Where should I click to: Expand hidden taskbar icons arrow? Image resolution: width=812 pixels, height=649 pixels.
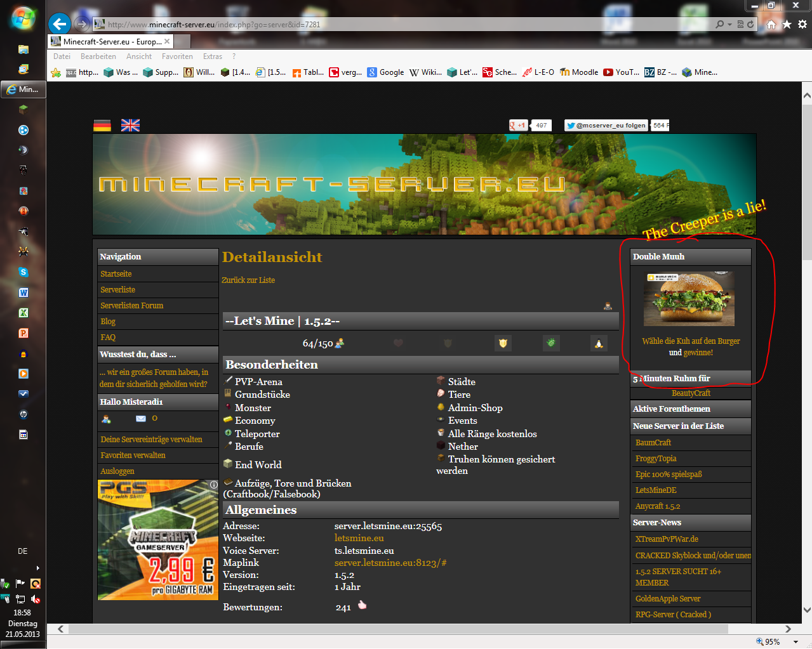pos(37,568)
